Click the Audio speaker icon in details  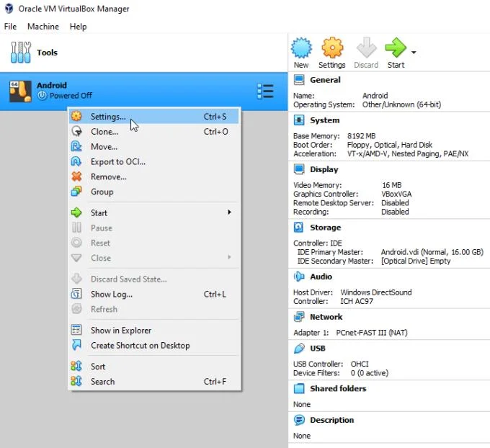click(299, 277)
